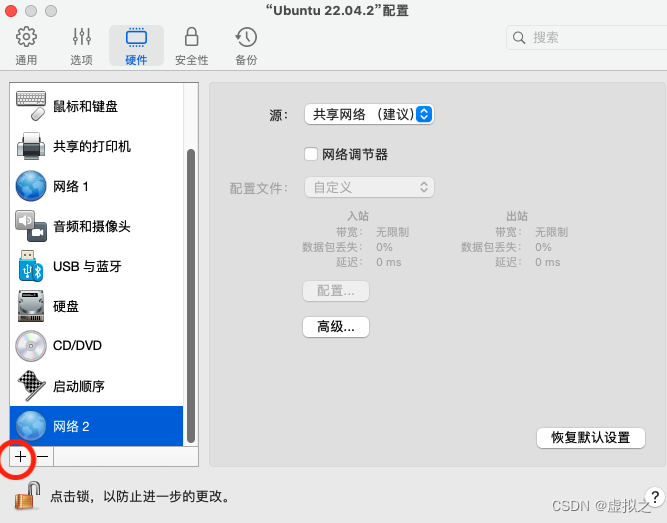Click the USB and Bluetooth icon
This screenshot has width=667, height=523.
[31, 266]
